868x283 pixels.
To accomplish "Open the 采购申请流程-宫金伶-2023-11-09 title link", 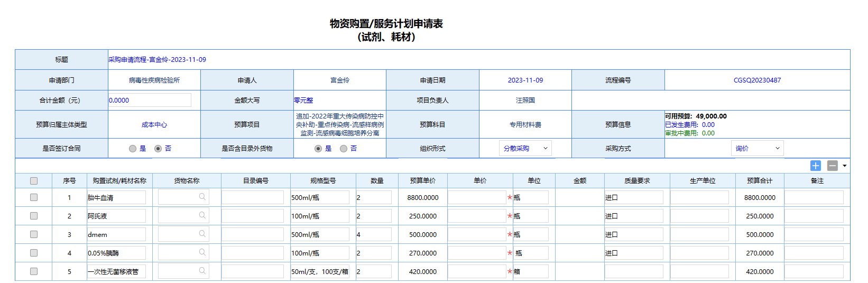I will pos(157,60).
